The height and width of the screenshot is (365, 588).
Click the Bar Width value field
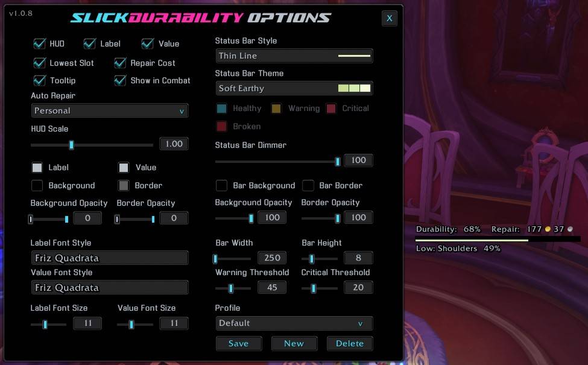[x=272, y=258]
